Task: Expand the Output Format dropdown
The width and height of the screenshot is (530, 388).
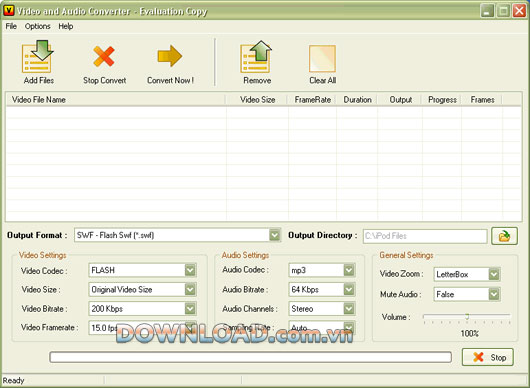Action: tap(275, 235)
